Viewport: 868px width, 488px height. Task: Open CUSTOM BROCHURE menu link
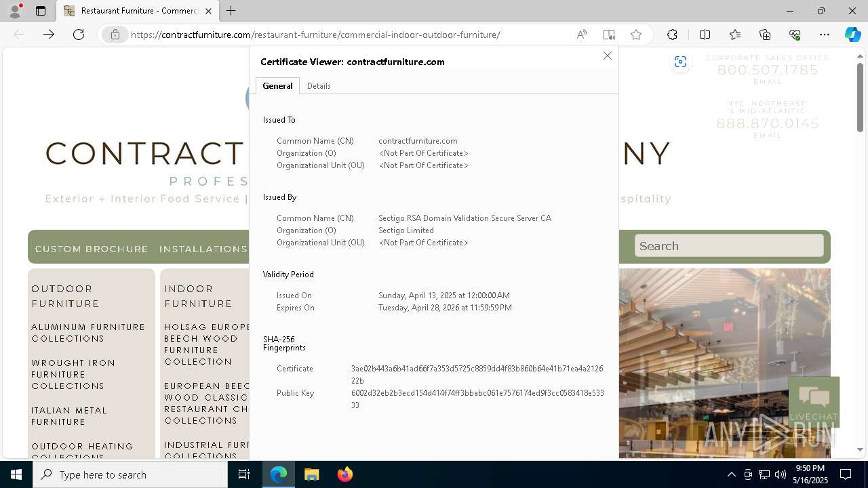tap(92, 249)
